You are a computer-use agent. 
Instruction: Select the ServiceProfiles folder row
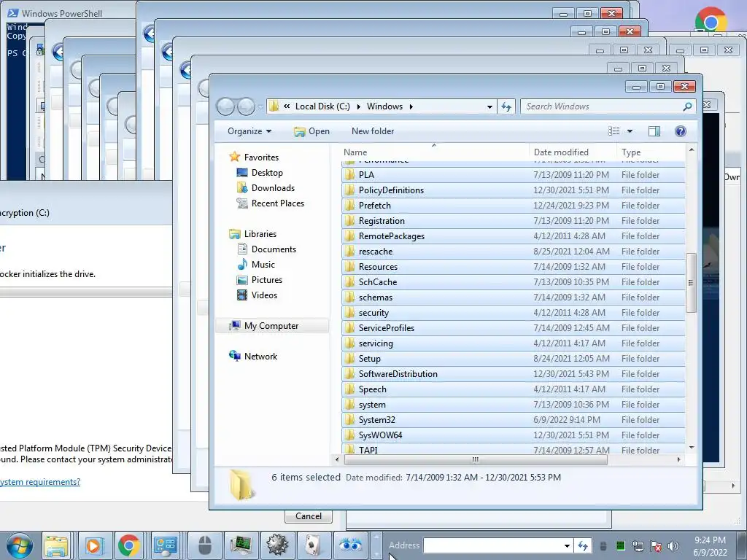coord(514,328)
